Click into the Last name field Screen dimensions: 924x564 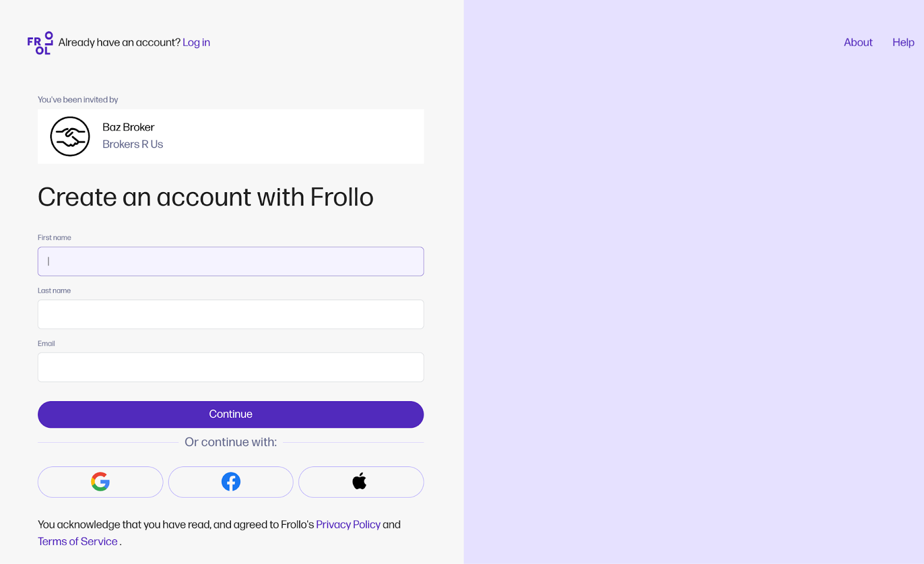coord(231,315)
